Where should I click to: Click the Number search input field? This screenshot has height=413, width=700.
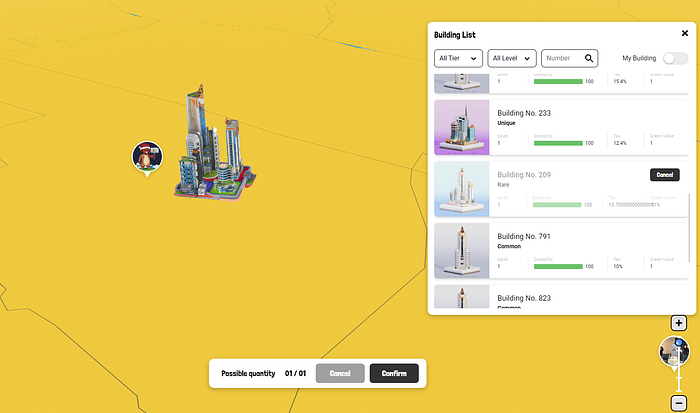pos(562,59)
